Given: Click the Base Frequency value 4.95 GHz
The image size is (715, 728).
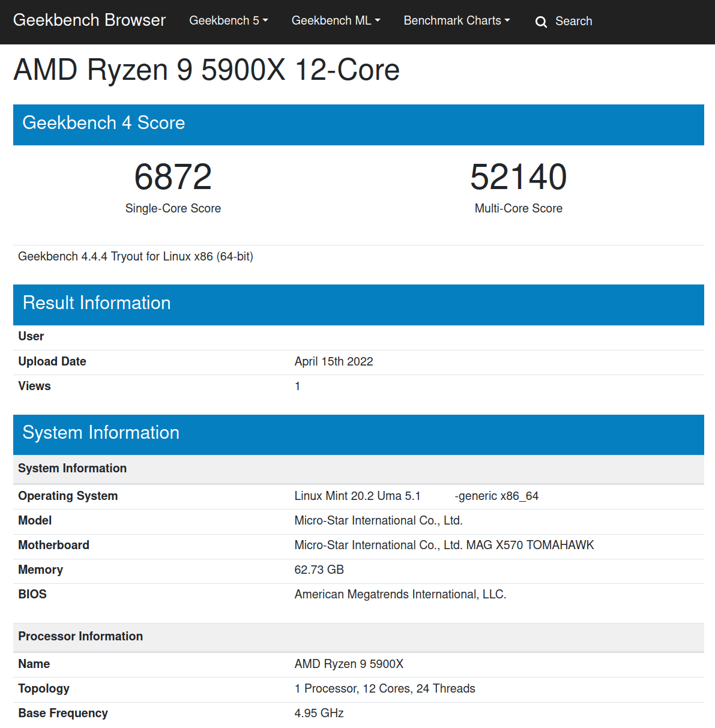Looking at the screenshot, I should 319,713.
